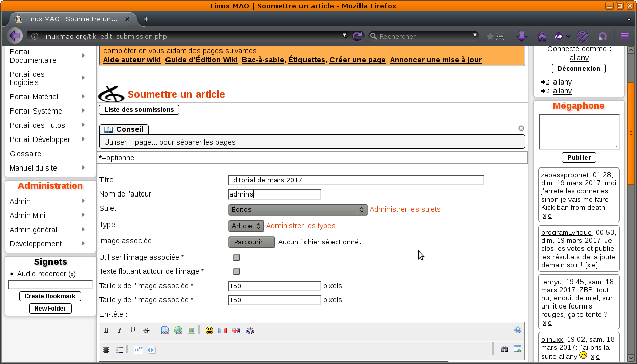Click the 'Nom de l'auteur' input field
Viewport: 637px width, 364px height.
(x=274, y=194)
